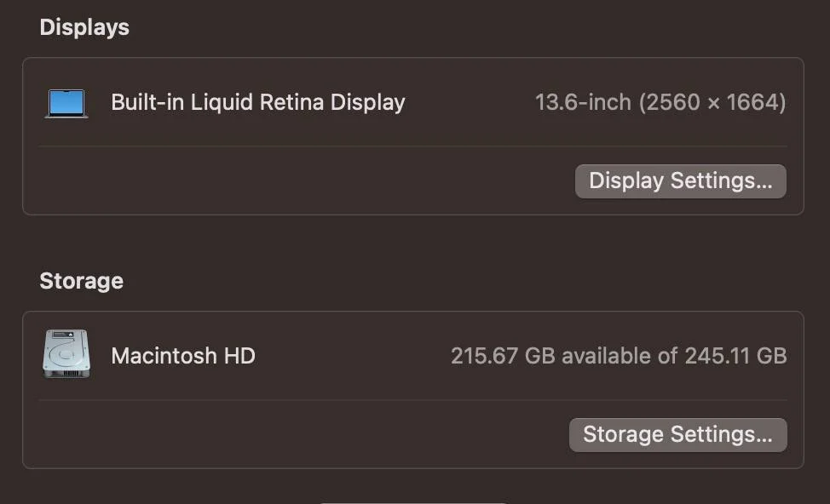Click the Storage section heading
This screenshot has height=504, width=830.
pyautogui.click(x=81, y=281)
